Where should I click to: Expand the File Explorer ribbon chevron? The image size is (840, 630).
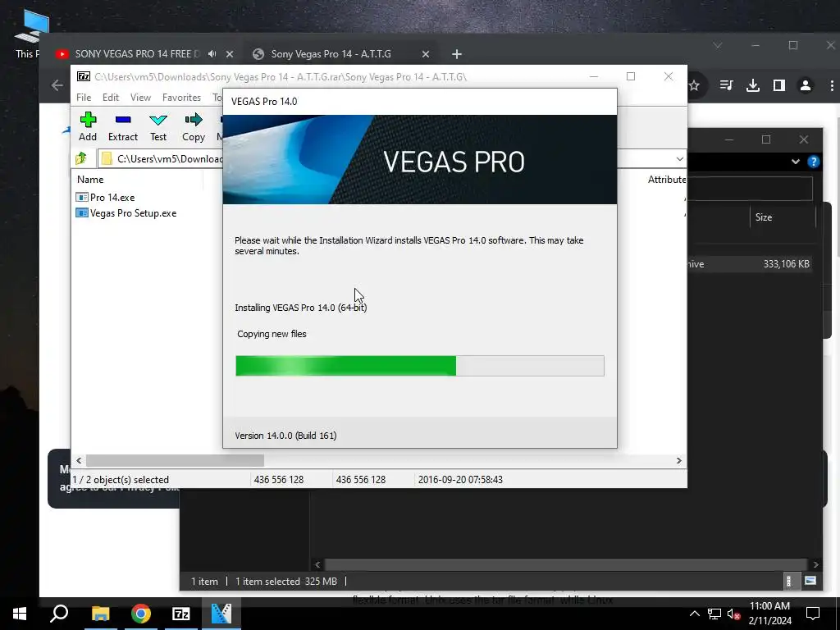tap(796, 162)
